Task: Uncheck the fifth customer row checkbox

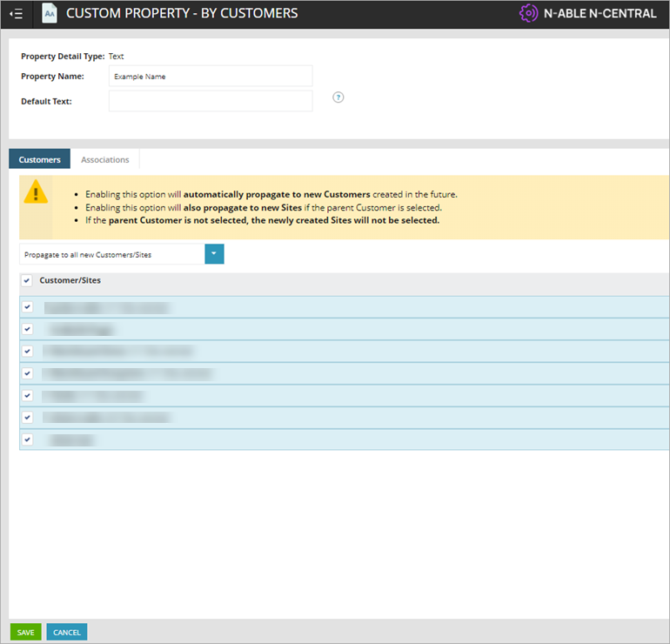Action: 28,395
